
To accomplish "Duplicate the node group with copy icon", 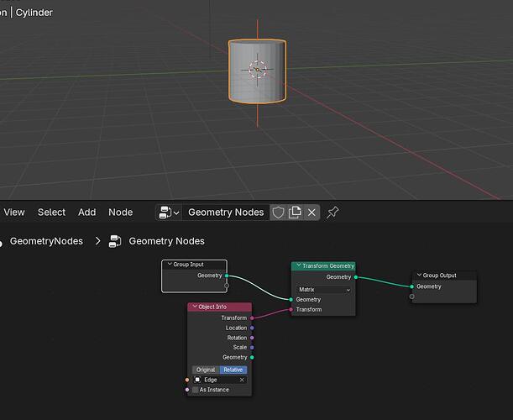I will [295, 213].
